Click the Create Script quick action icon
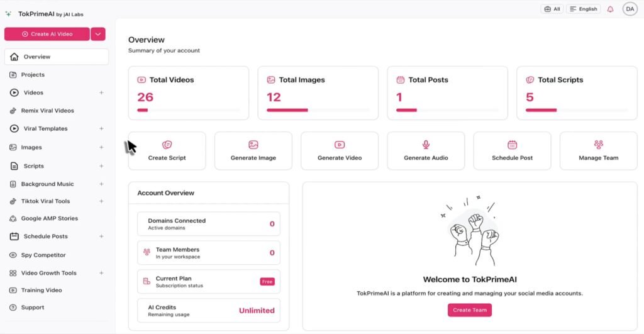This screenshot has height=334, width=644. (167, 145)
